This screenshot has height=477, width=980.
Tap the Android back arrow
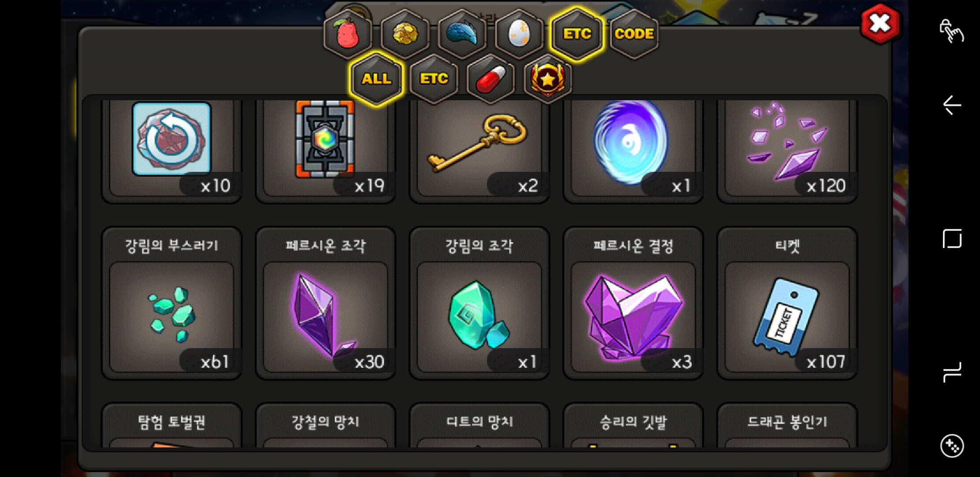[952, 105]
